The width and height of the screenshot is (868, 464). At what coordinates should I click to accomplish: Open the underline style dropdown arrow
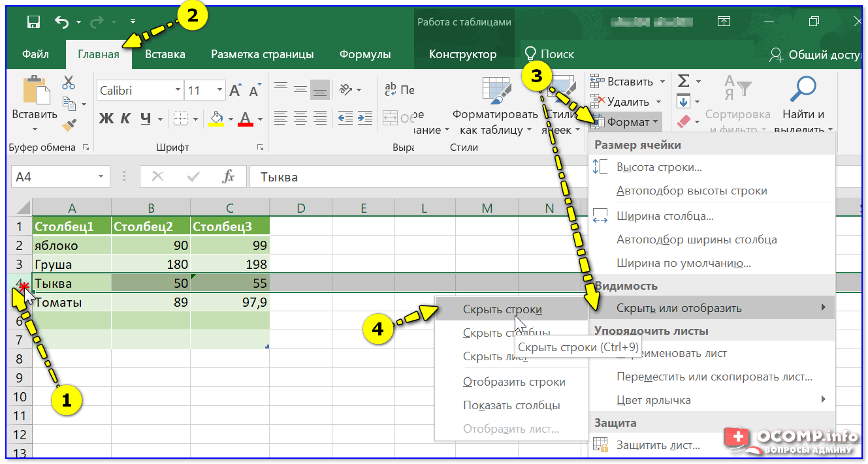click(160, 119)
